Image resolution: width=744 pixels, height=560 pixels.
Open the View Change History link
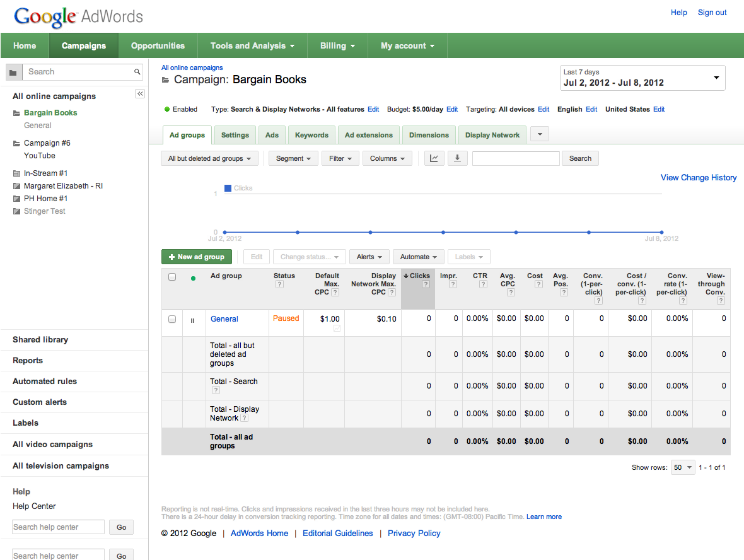point(699,178)
